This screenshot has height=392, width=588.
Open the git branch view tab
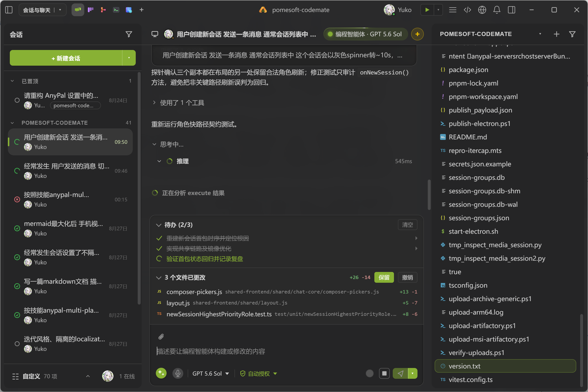(x=103, y=10)
